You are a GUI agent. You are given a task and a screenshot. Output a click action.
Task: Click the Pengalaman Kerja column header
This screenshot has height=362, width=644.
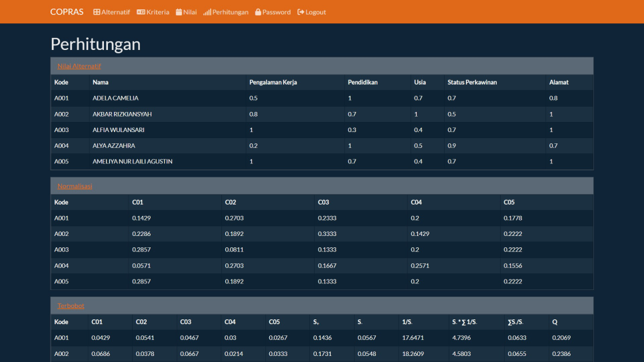pyautogui.click(x=273, y=82)
